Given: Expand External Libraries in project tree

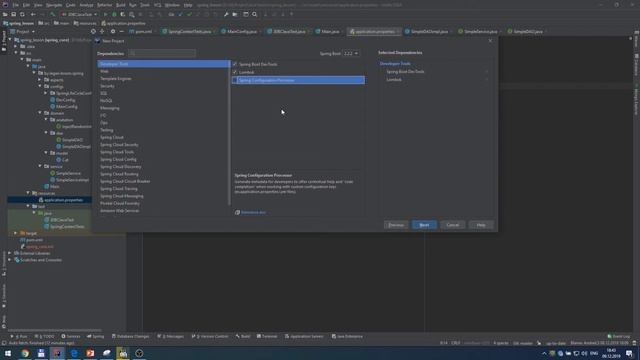Looking at the screenshot, I should tap(10, 253).
